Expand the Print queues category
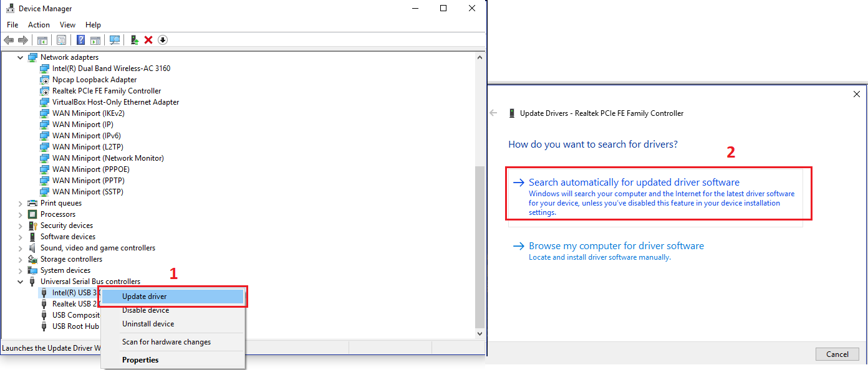 coord(21,203)
